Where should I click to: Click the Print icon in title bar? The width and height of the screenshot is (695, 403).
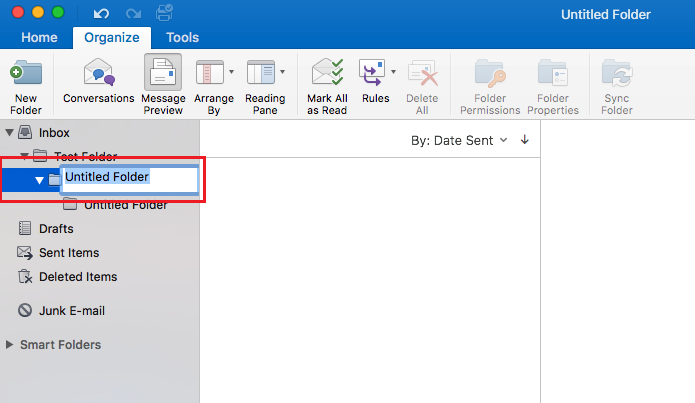point(164,13)
